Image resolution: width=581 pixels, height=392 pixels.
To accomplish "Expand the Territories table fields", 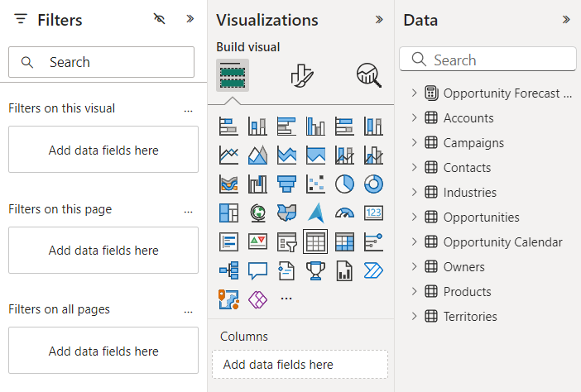I will tap(415, 317).
